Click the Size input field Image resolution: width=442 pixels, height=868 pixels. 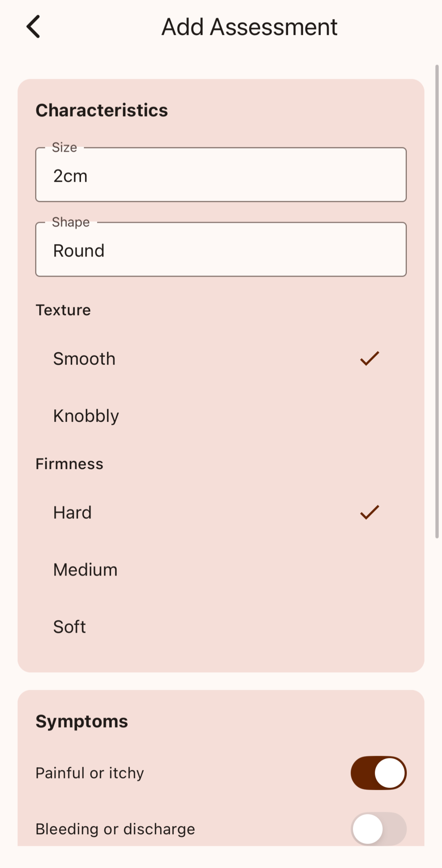(x=221, y=174)
